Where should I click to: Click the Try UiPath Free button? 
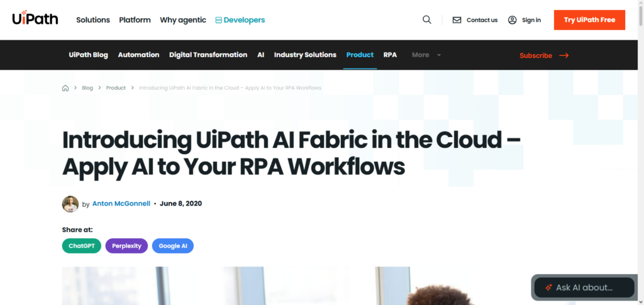[589, 20]
